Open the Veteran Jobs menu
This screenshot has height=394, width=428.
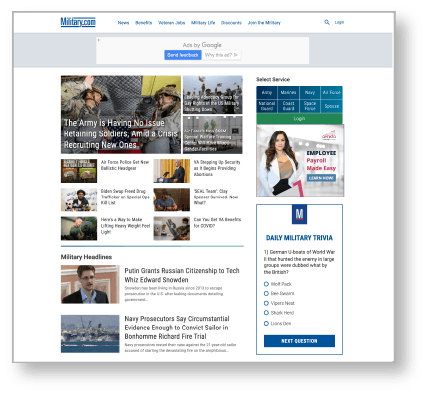172,23
